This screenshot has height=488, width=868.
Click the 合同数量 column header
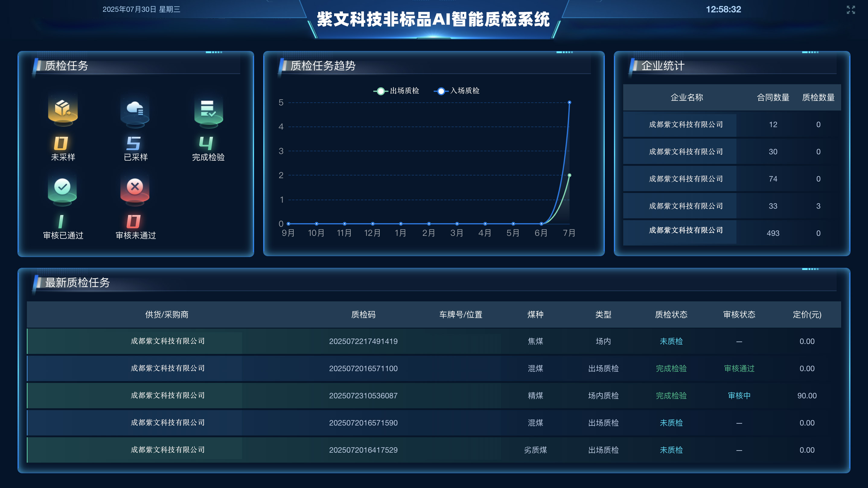pos(773,98)
